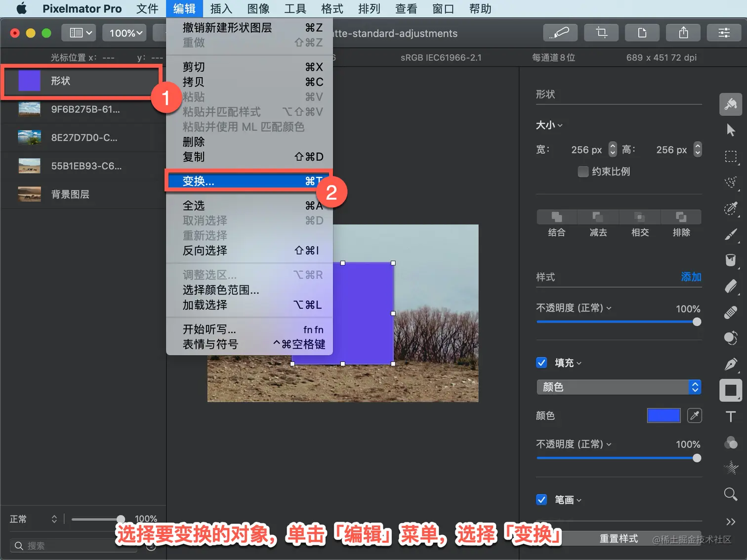Click the brush-stroke button in the top toolbar
The width and height of the screenshot is (747, 560).
tap(560, 33)
